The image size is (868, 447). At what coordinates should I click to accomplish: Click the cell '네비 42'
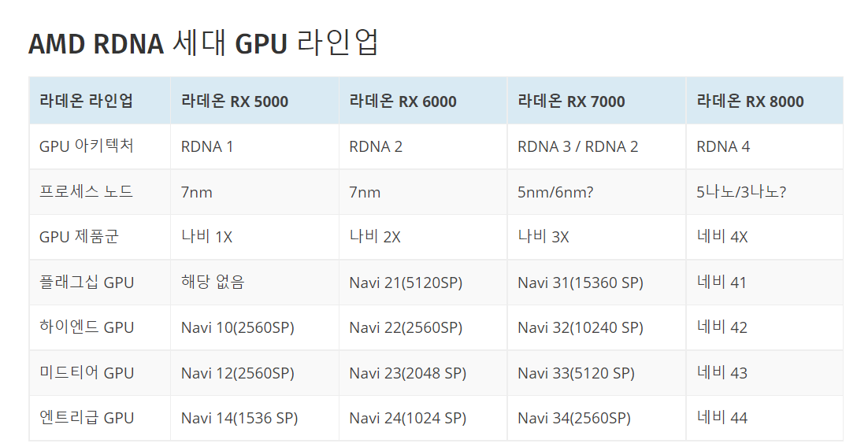tap(765, 327)
